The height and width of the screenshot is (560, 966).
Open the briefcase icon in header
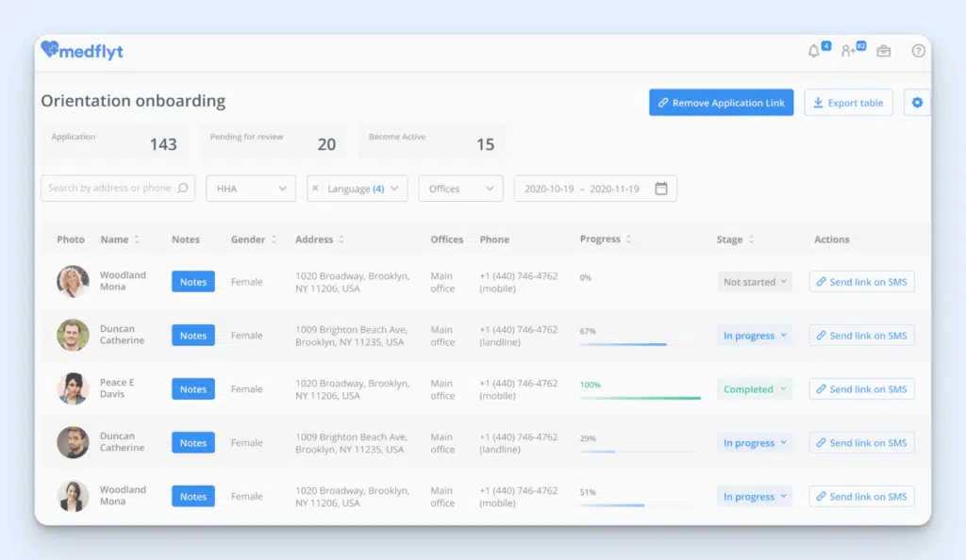tap(883, 51)
